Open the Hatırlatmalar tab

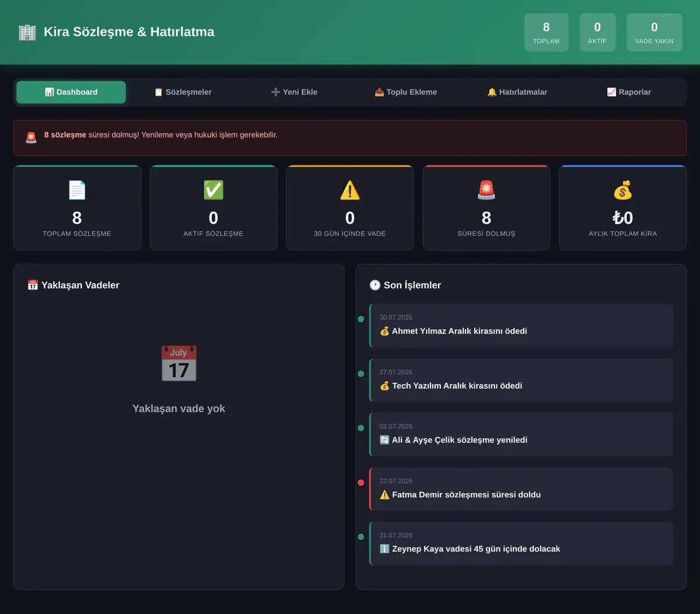click(x=517, y=92)
